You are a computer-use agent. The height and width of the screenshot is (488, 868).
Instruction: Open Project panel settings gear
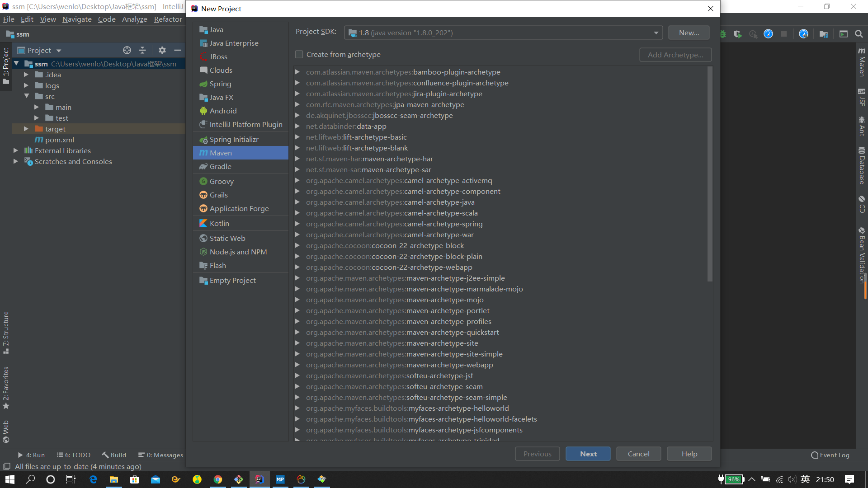(162, 50)
